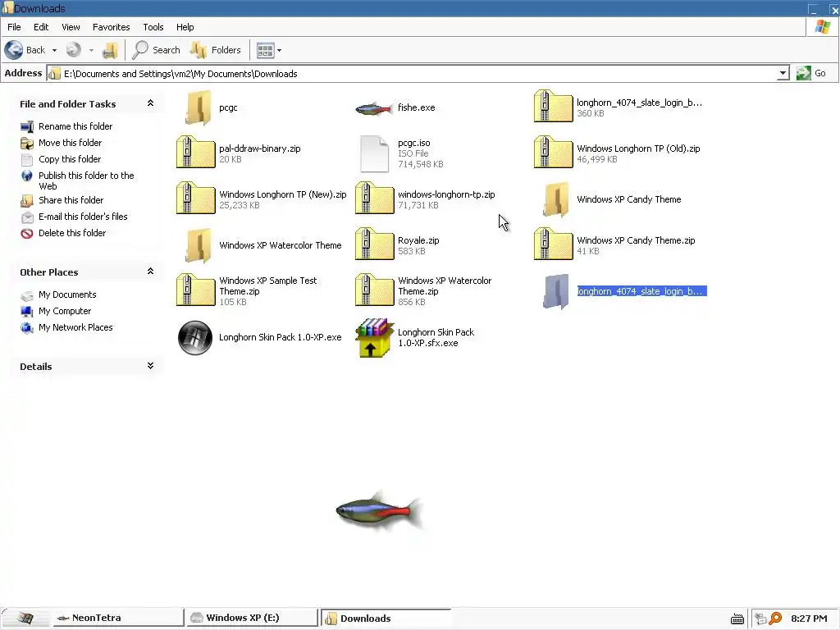Select the Windows XP Candy Theme folder icon

[556, 199]
